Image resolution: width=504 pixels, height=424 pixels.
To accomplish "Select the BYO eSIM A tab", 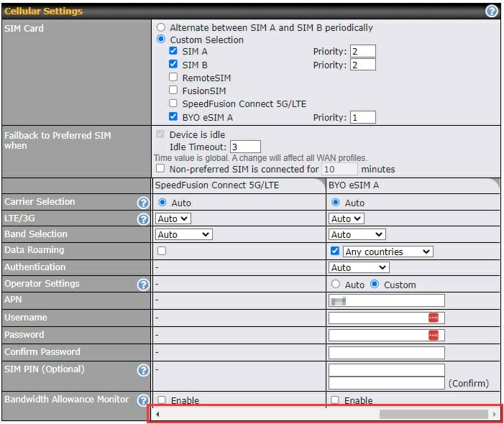I will point(413,185).
